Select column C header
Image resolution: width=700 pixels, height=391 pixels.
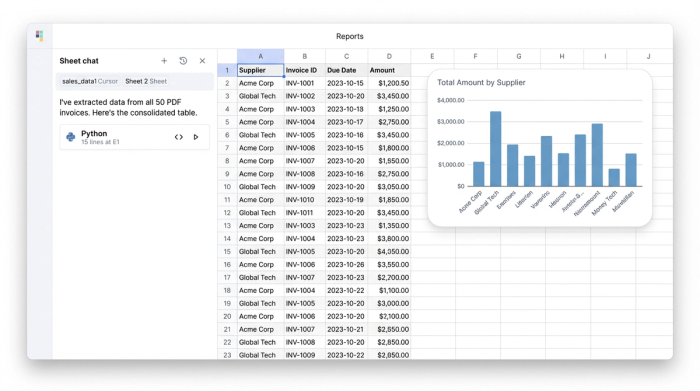pos(346,56)
